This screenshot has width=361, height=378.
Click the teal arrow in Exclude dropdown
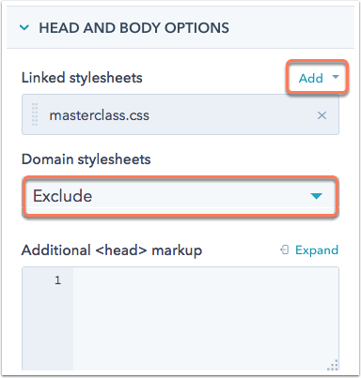coord(316,196)
